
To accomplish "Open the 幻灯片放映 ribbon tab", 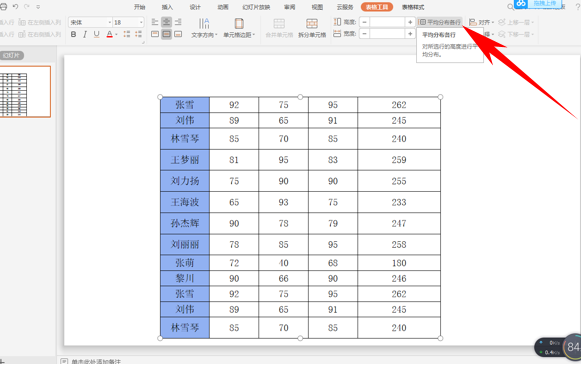I will point(256,7).
